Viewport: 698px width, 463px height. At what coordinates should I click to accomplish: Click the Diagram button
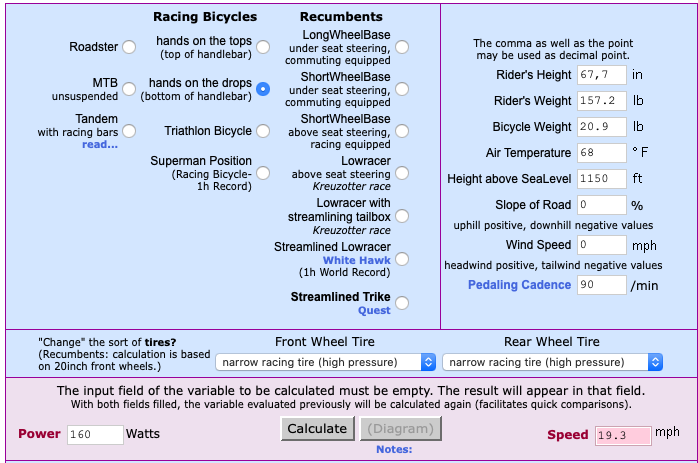(x=401, y=429)
